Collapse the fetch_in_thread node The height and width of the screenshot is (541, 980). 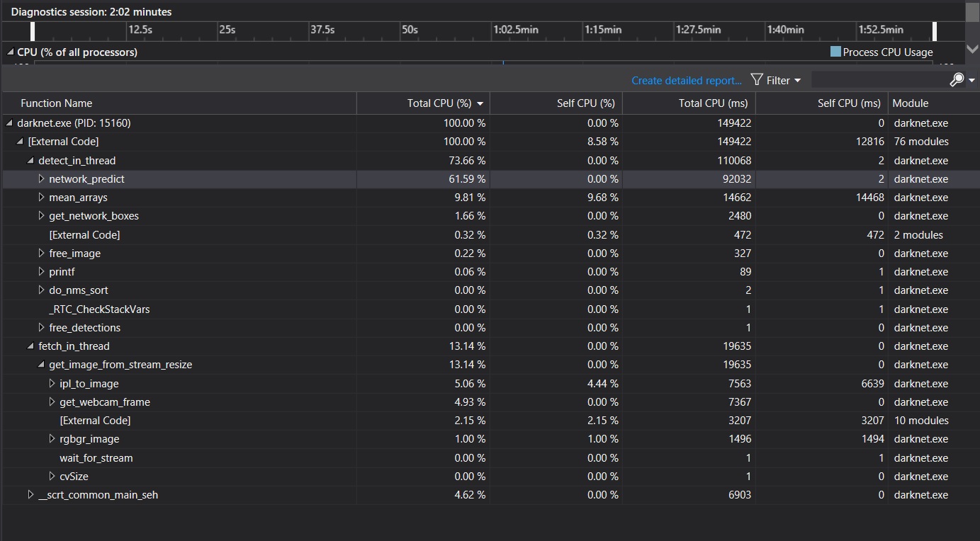[30, 346]
